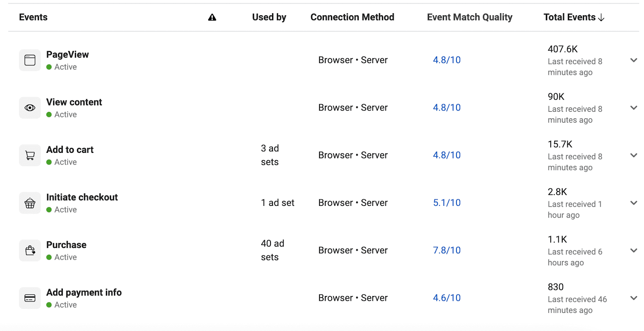The height and width of the screenshot is (331, 644).
Task: Click the Initiate checkout basket icon
Action: click(30, 203)
